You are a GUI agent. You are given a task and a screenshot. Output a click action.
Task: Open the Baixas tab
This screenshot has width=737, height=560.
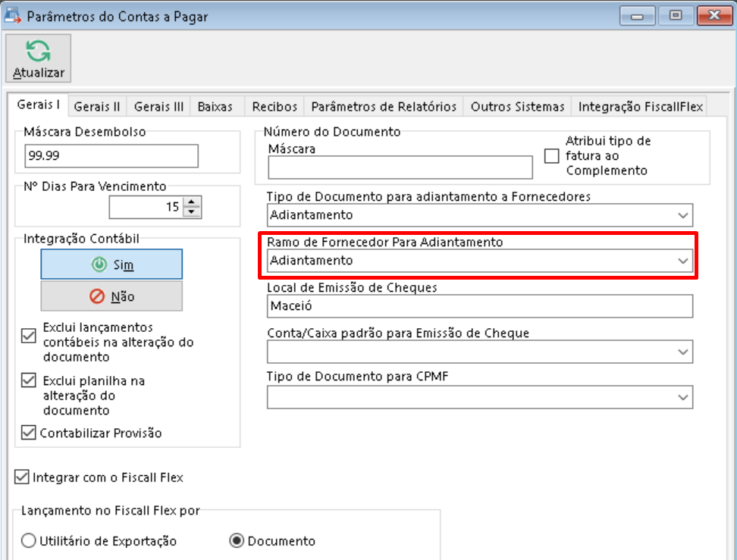point(215,107)
